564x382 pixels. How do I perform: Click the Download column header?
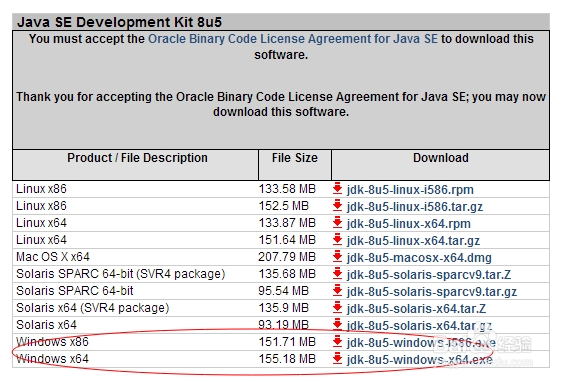[x=441, y=158]
